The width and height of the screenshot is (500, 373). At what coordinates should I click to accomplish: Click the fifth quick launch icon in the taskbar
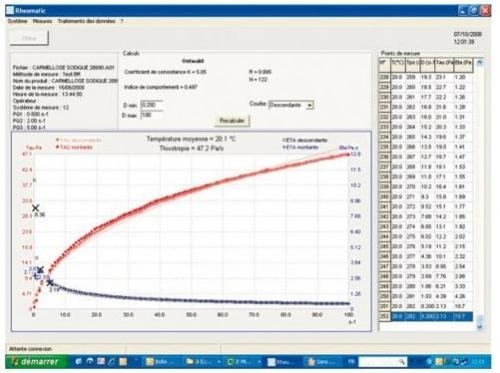[x=123, y=361]
